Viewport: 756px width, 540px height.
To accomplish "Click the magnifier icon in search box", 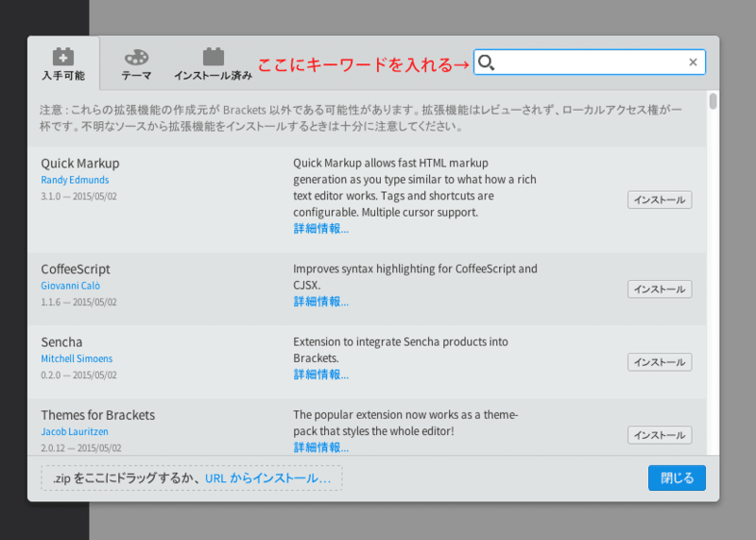I will click(486, 62).
